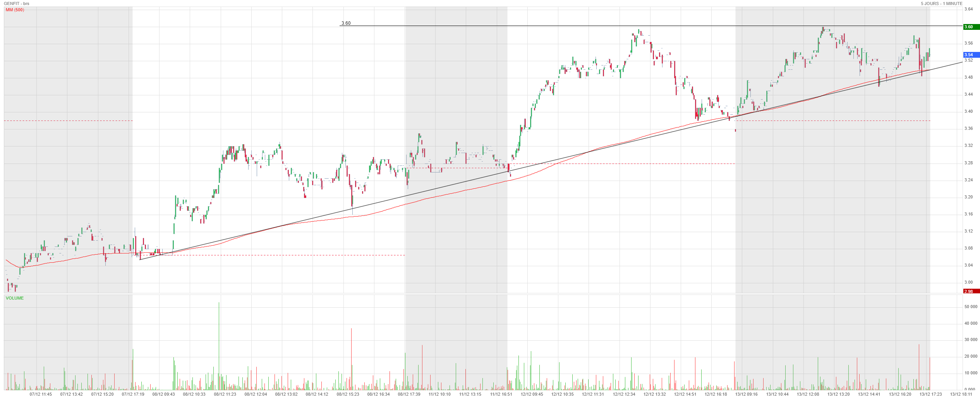Click the 3.48 price axis value
The image size is (980, 398).
point(968,77)
